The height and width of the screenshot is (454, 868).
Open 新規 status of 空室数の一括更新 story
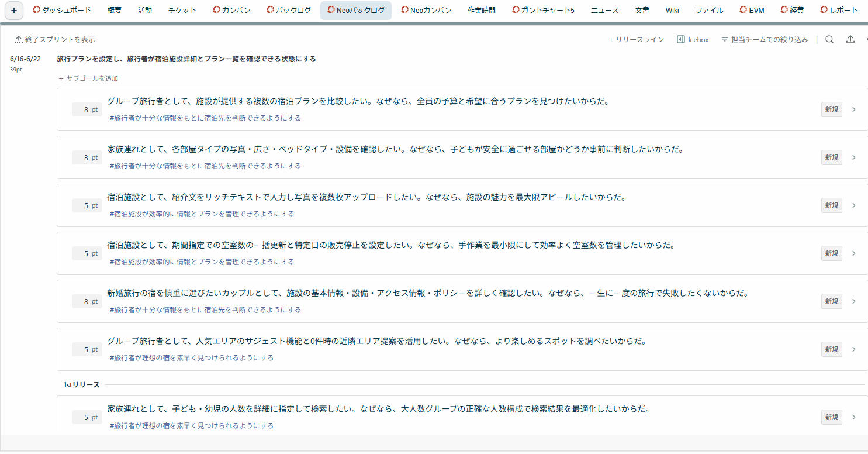[x=832, y=253]
